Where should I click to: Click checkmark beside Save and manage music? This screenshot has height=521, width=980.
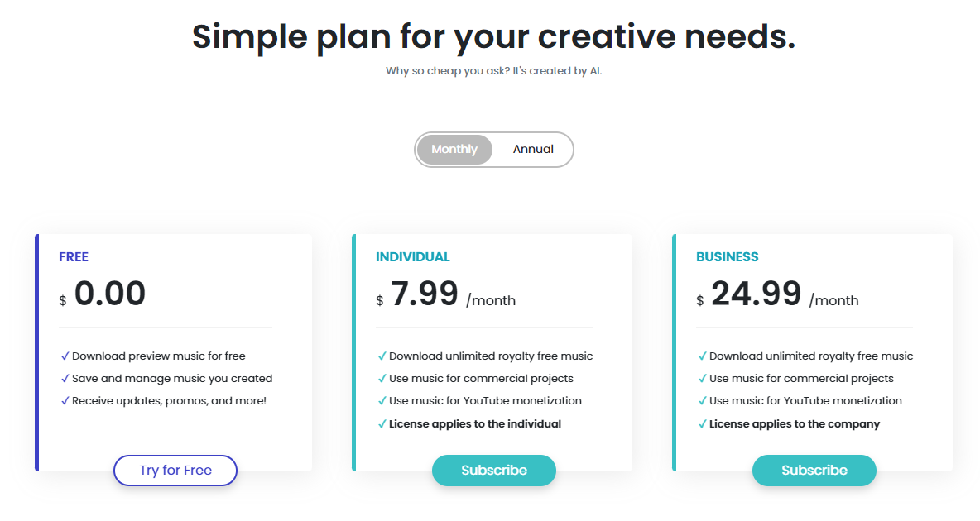point(65,379)
